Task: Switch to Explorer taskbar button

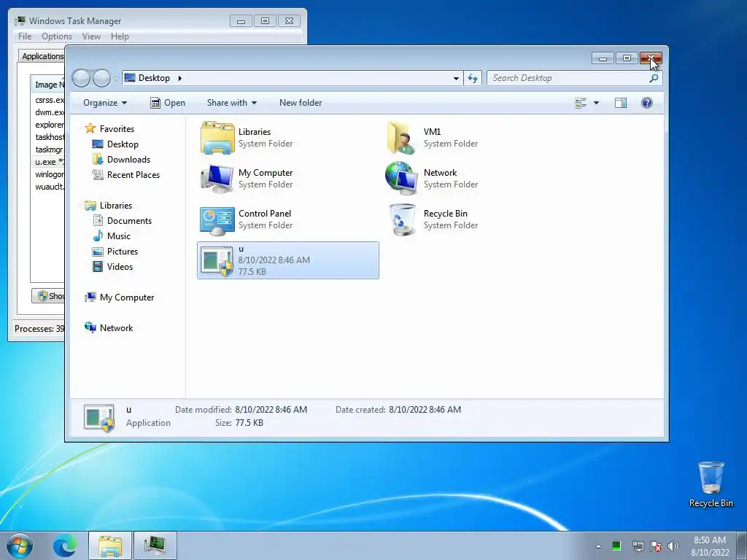Action: 110,545
